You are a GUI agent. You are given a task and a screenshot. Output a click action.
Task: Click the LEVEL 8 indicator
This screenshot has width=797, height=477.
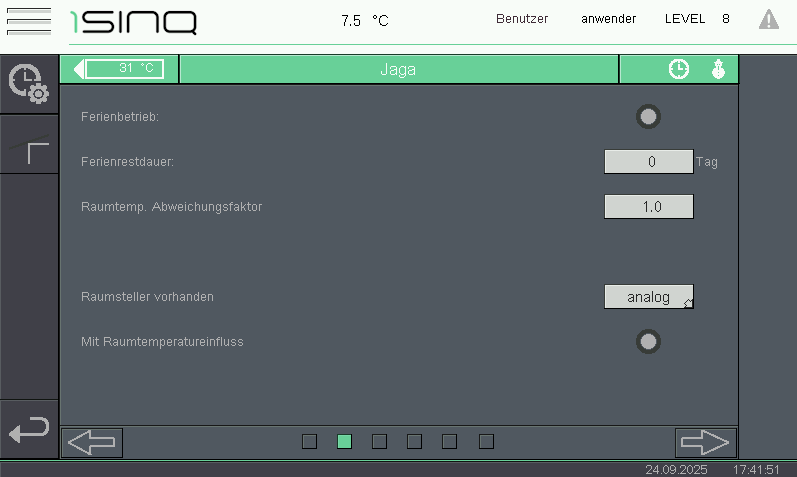(x=697, y=19)
